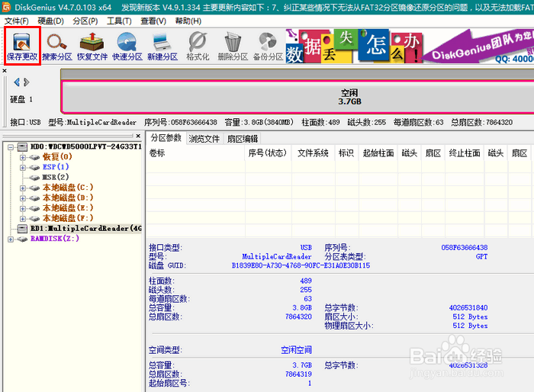Click the disk icon beside HD0

click(x=22, y=147)
